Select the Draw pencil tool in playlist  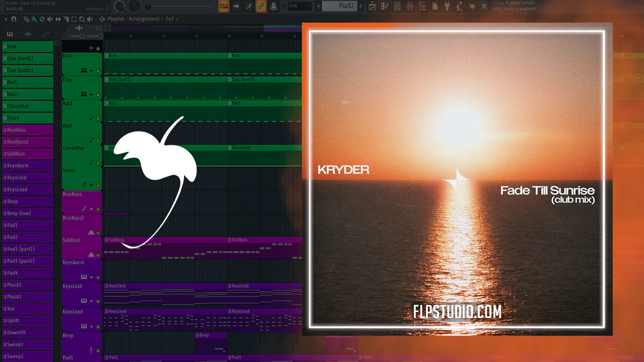[x=26, y=19]
